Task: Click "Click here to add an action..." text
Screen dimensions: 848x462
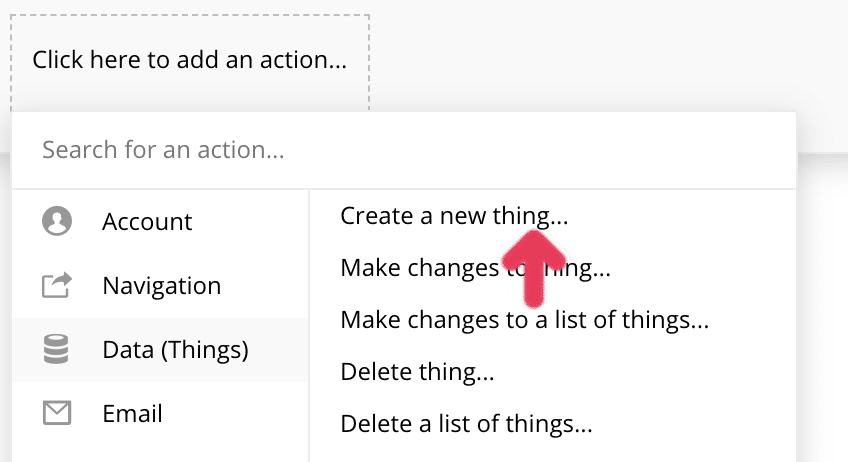Action: tap(189, 59)
